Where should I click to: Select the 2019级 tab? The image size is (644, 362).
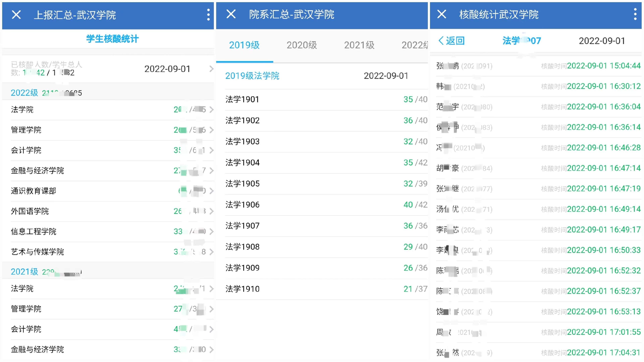click(244, 45)
